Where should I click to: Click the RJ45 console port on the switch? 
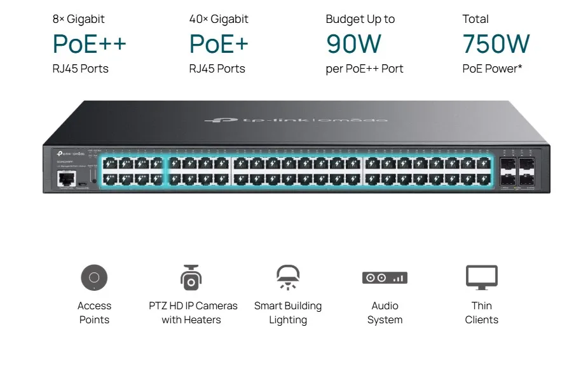point(65,178)
